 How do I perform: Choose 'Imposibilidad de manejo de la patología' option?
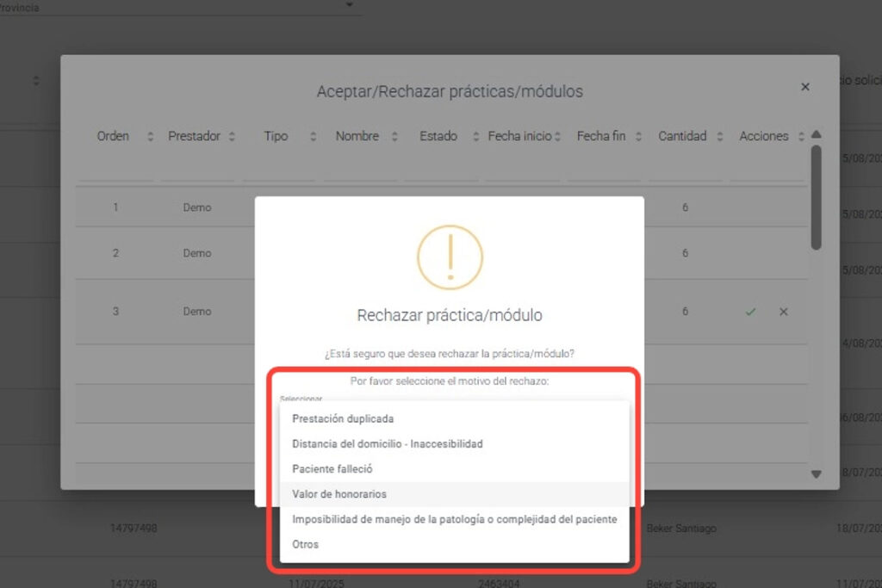click(x=454, y=519)
